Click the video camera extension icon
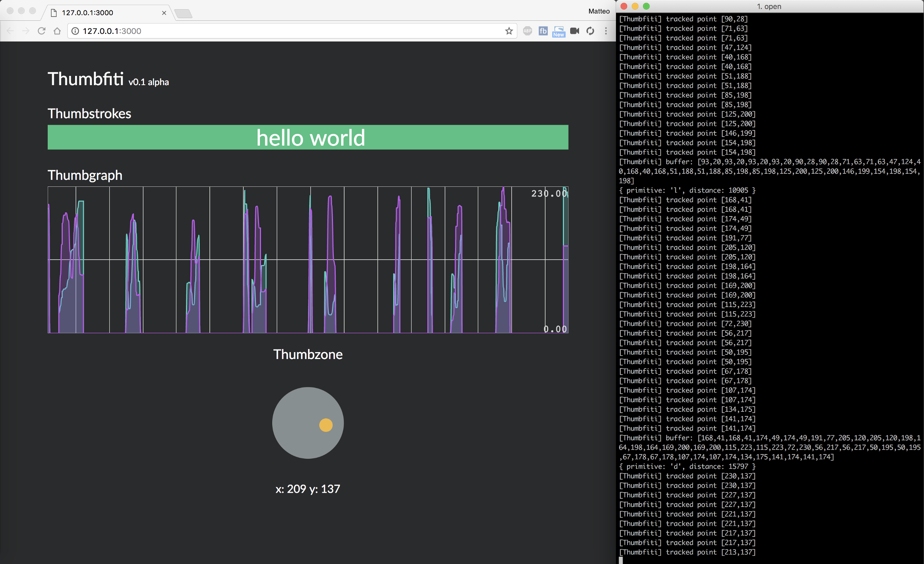 pos(574,31)
